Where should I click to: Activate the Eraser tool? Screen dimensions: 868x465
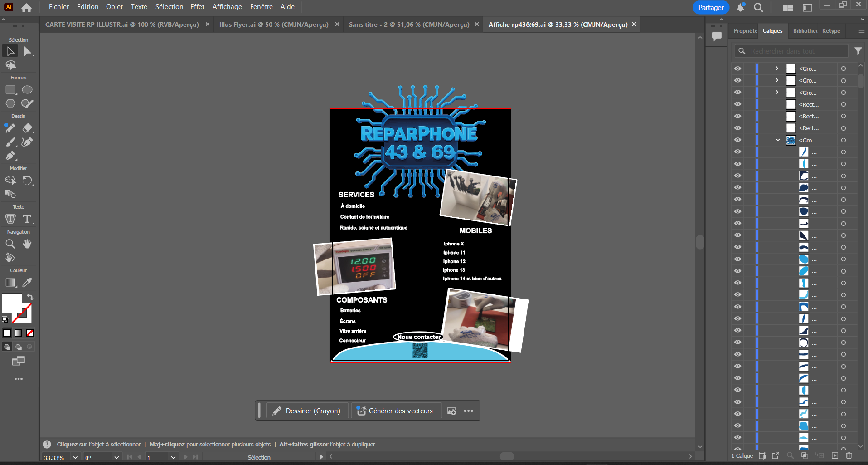[27, 128]
